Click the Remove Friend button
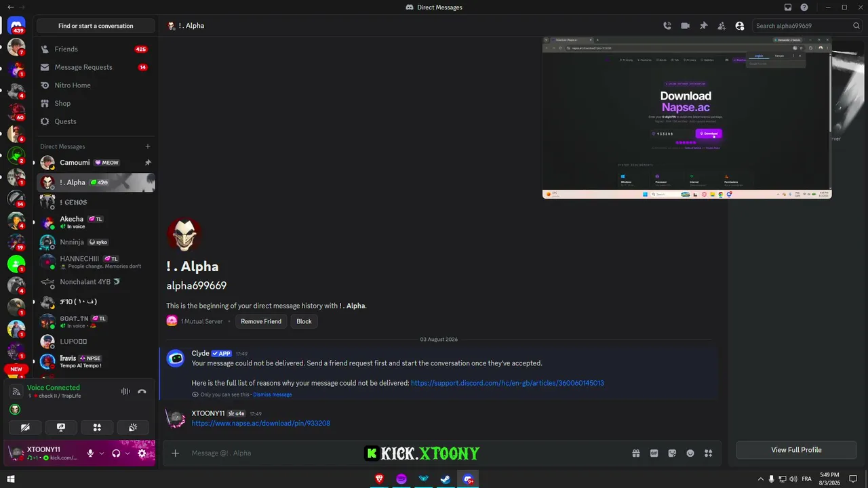Image resolution: width=868 pixels, height=488 pixels. pyautogui.click(x=261, y=321)
